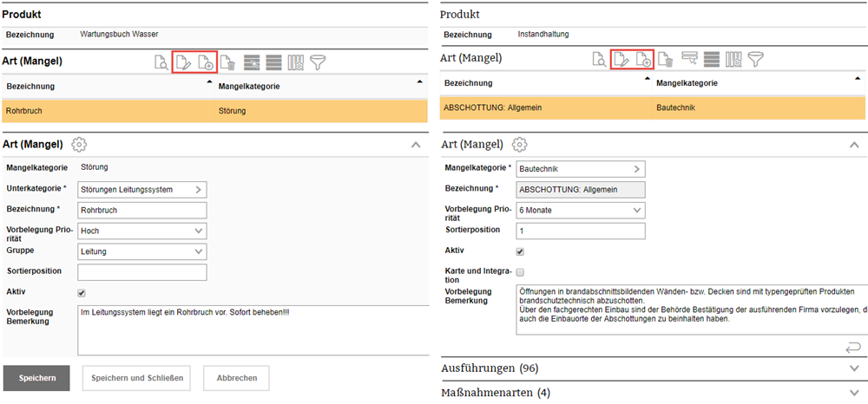
Task: Click the Abbrechen button
Action: coord(236,378)
